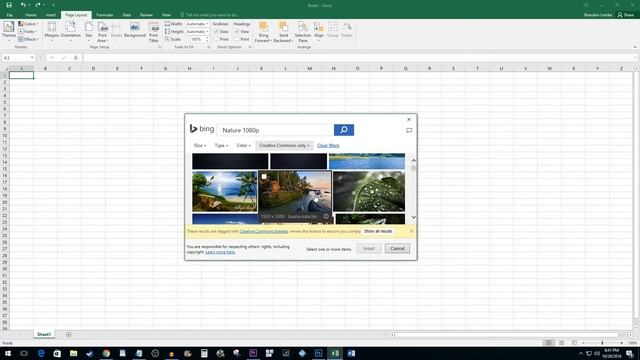
Task: Switch to the Formulas tab
Action: [104, 15]
